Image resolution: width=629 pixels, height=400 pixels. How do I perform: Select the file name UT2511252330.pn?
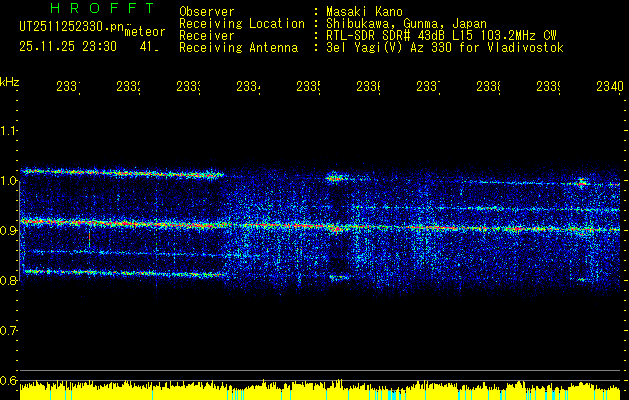click(71, 27)
